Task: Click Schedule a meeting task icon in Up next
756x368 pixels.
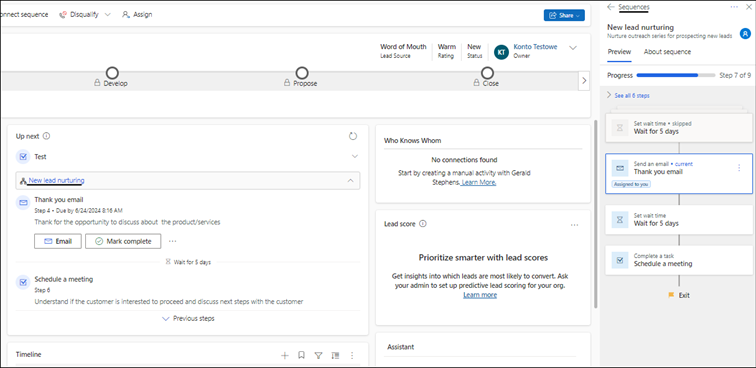Action: point(23,282)
